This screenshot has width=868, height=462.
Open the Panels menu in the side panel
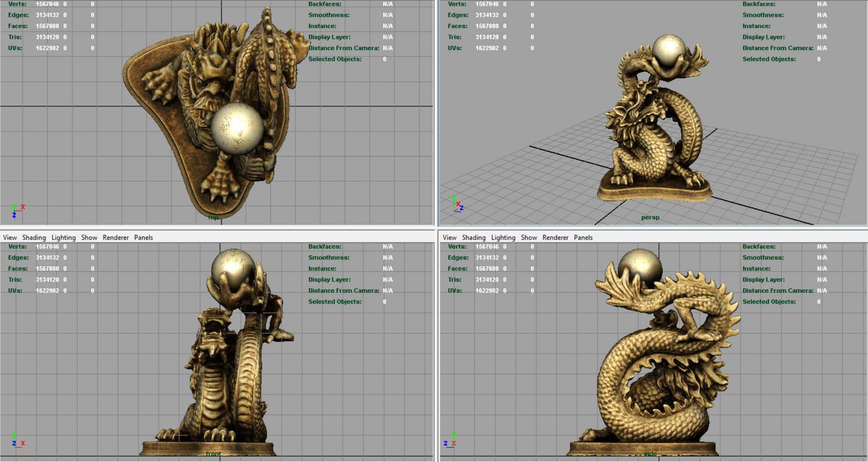click(x=583, y=237)
